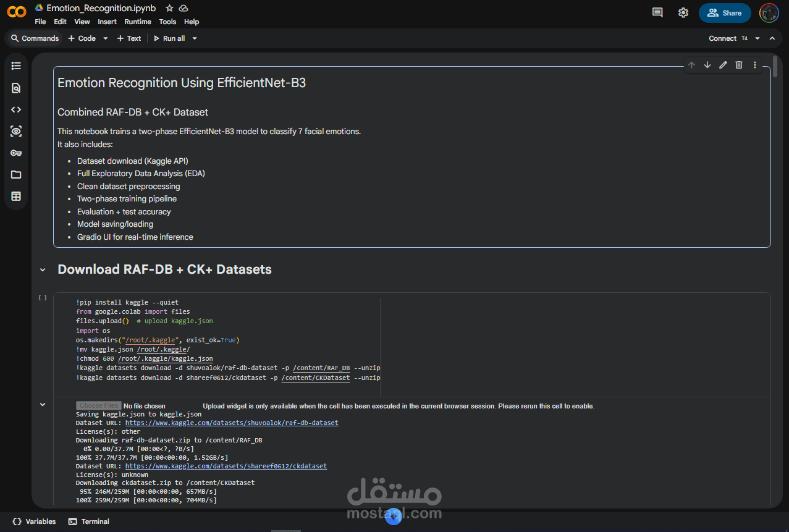Open the Find and replace sidebar
Viewport: 789px width, 532px height.
pos(16,88)
